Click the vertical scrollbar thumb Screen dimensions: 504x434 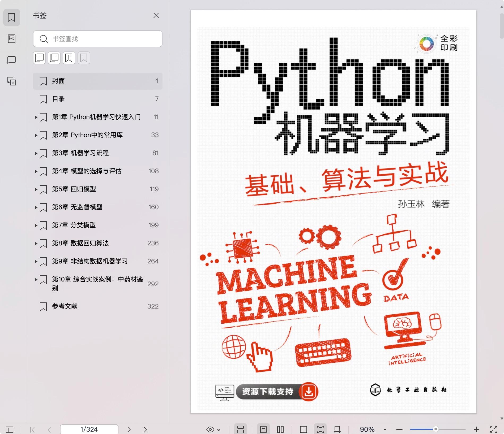click(502, 26)
